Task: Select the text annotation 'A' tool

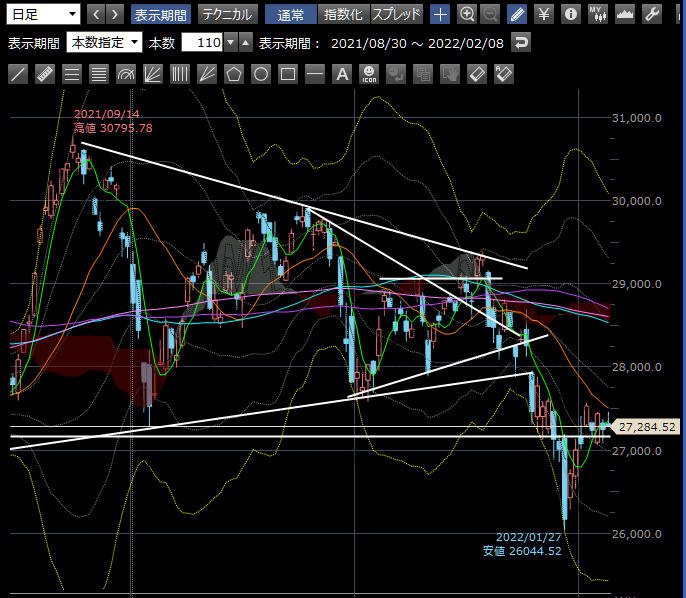Action: point(341,74)
